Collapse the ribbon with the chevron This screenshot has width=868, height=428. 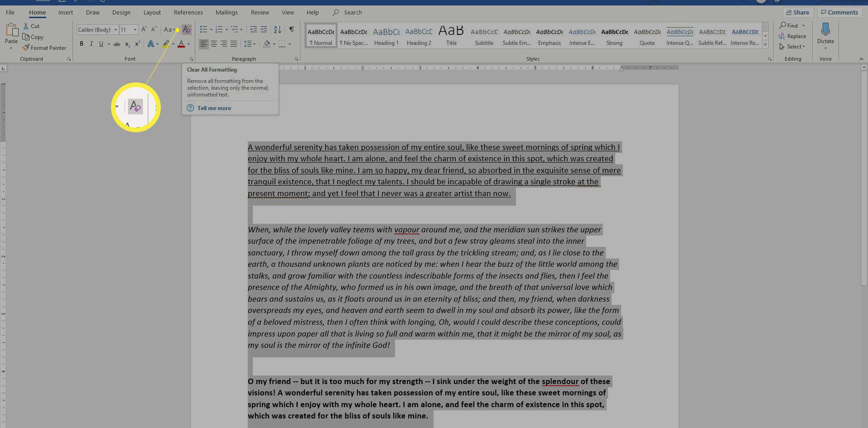point(861,59)
